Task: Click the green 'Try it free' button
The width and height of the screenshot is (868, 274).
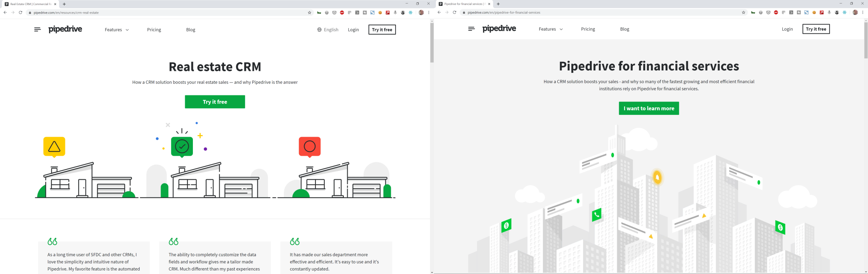Action: [x=215, y=102]
